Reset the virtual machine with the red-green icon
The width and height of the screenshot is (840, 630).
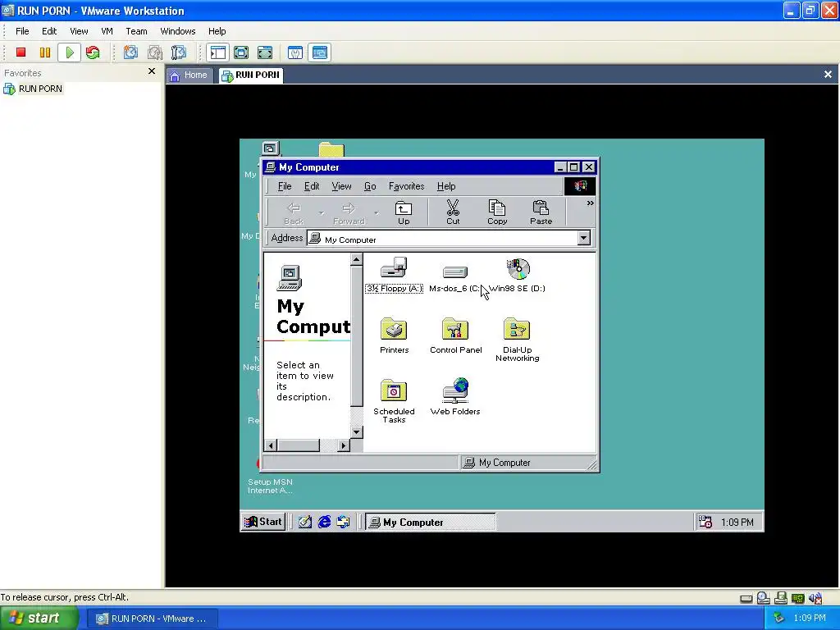(x=93, y=52)
